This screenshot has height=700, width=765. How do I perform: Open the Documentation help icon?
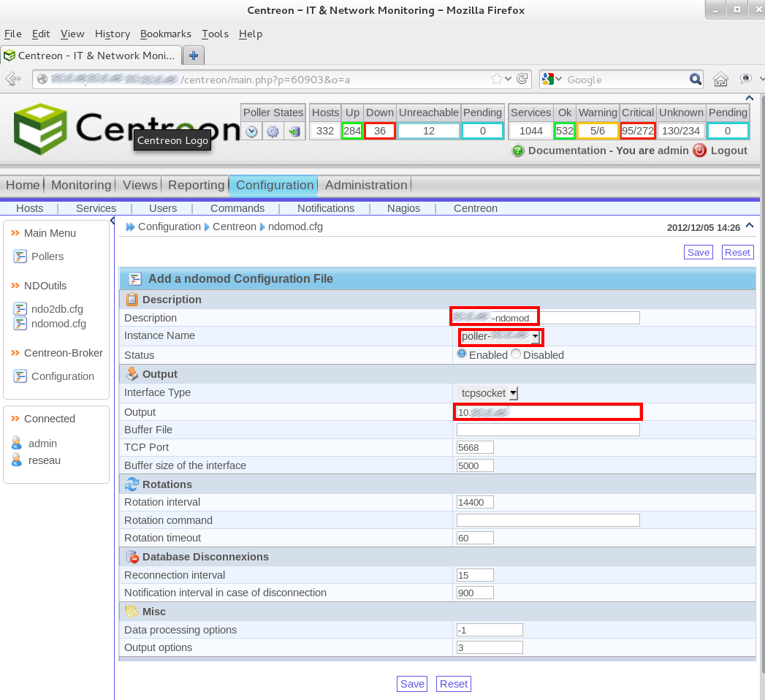[517, 151]
